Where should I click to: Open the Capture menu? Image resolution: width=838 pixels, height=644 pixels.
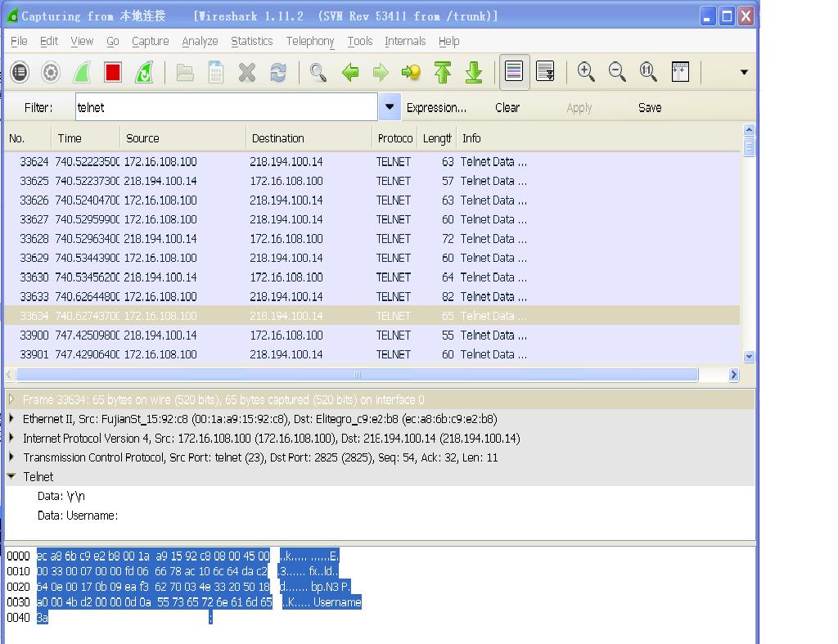point(151,41)
